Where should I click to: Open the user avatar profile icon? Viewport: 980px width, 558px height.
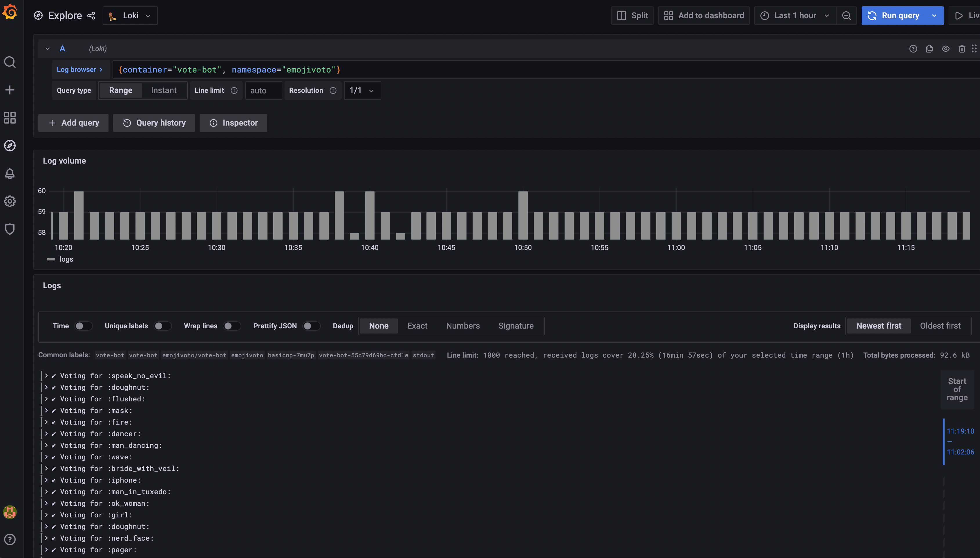point(10,512)
